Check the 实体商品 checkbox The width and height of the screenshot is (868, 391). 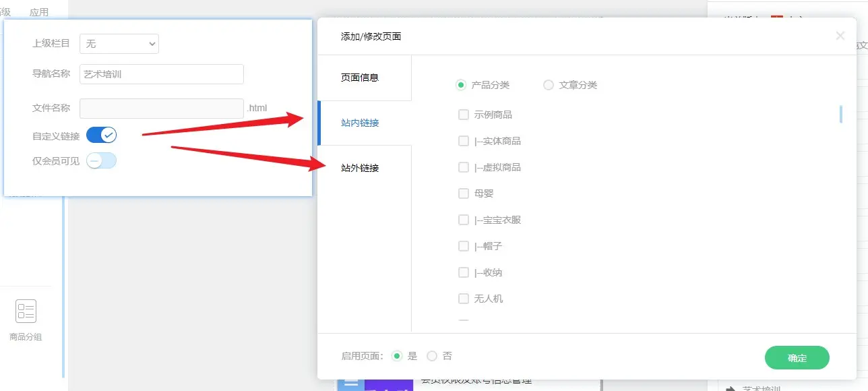point(464,141)
